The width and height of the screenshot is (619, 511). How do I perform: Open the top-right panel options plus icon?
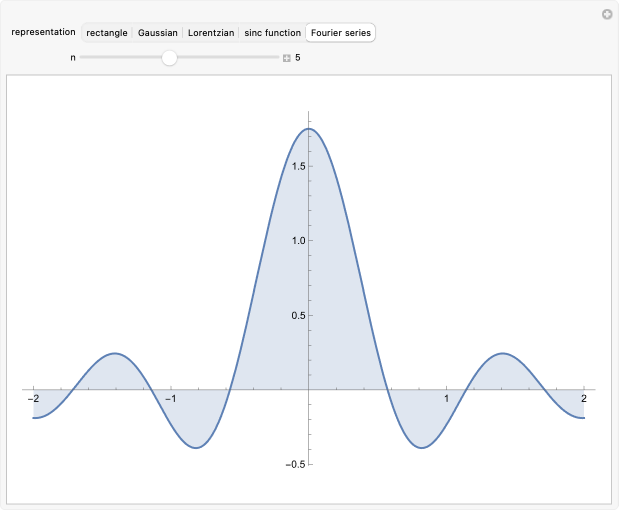pyautogui.click(x=606, y=14)
